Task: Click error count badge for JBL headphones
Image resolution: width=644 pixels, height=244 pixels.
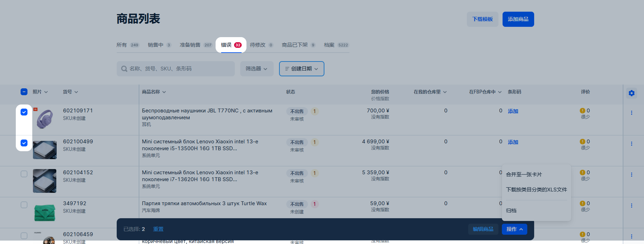Action: (314, 111)
